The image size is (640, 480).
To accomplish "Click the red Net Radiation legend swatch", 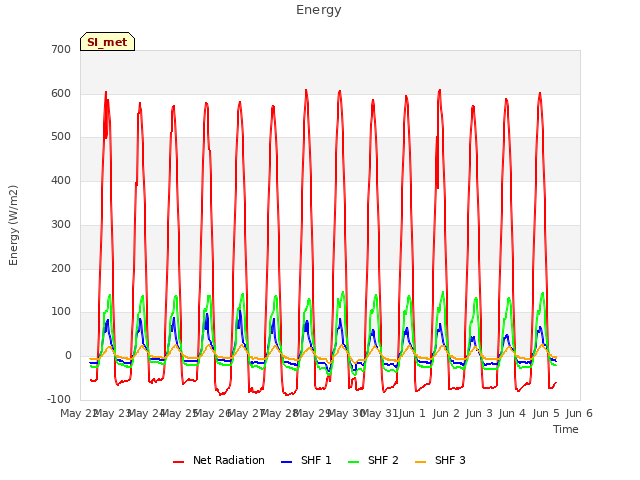I will (x=178, y=462).
